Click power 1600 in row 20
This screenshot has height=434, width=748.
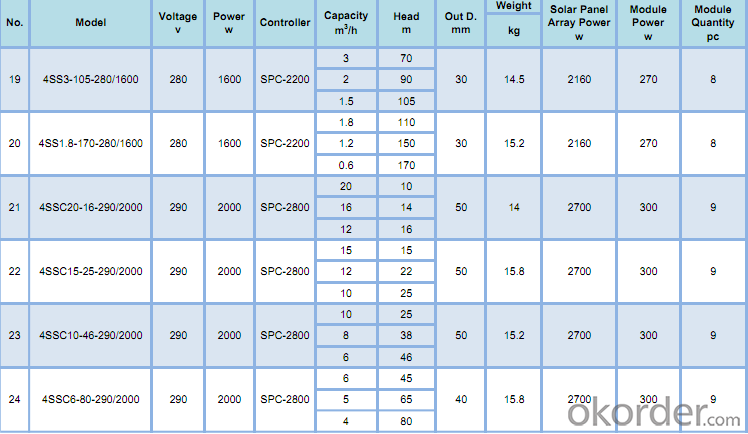[x=229, y=144]
